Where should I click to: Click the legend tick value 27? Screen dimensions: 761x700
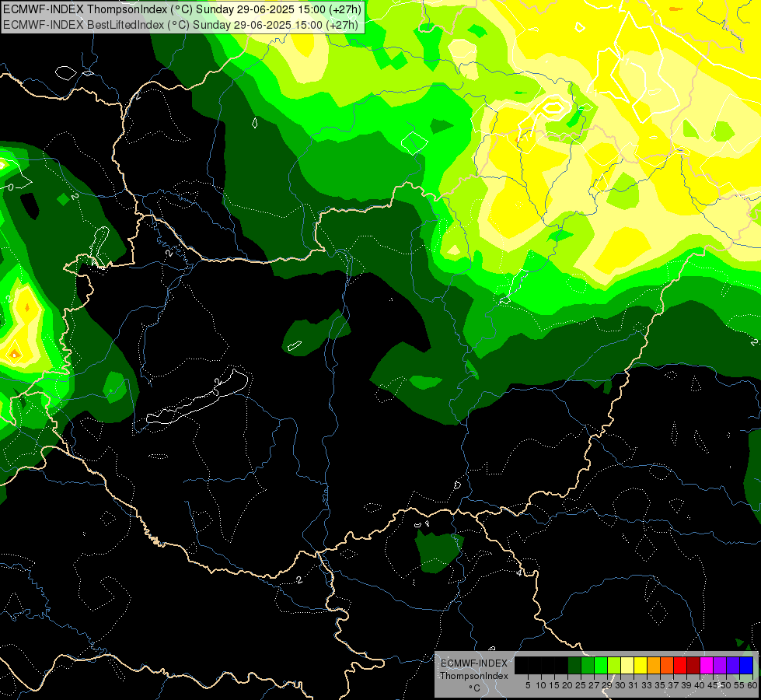[x=594, y=685]
